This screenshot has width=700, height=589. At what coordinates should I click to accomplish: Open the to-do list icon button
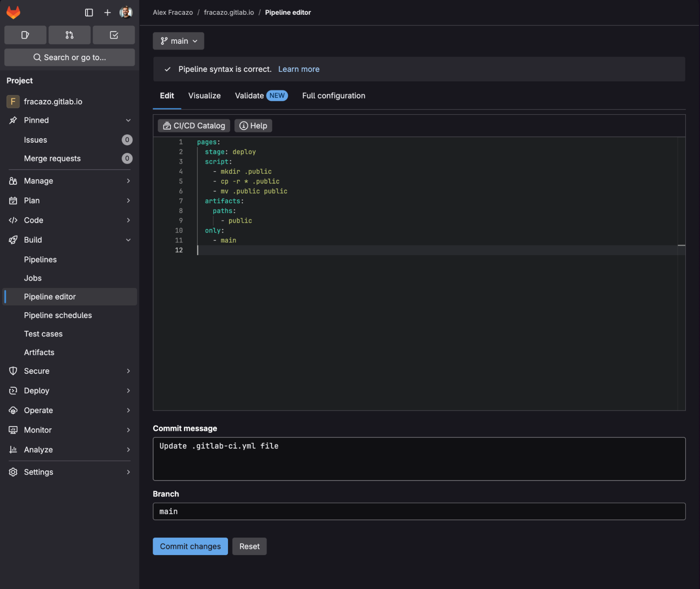coord(114,35)
